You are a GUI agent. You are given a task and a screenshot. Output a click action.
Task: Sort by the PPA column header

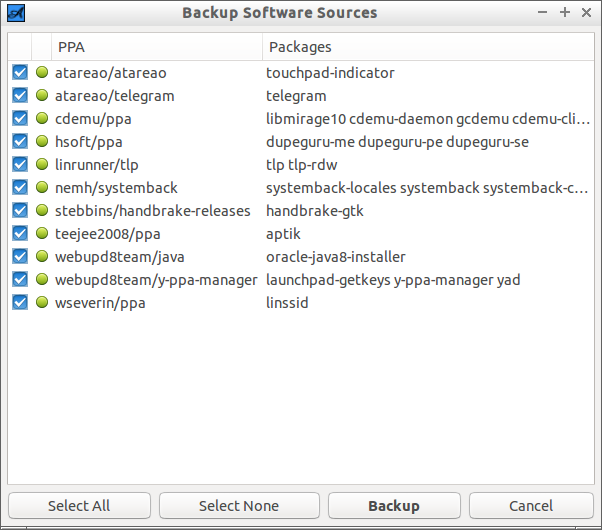pyautogui.click(x=157, y=47)
